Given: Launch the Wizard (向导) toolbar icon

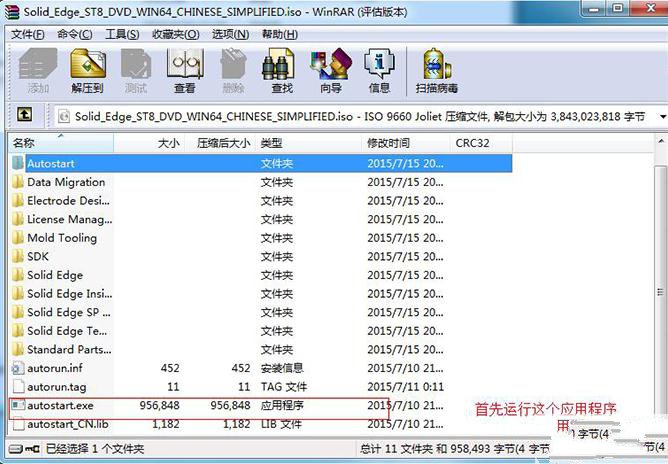Looking at the screenshot, I should pyautogui.click(x=331, y=64).
